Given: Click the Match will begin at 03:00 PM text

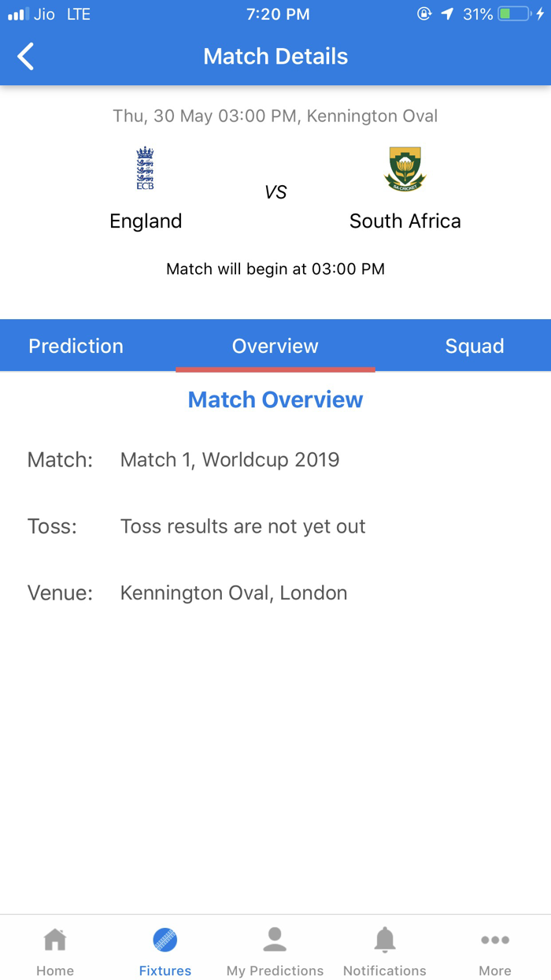Looking at the screenshot, I should [x=275, y=269].
